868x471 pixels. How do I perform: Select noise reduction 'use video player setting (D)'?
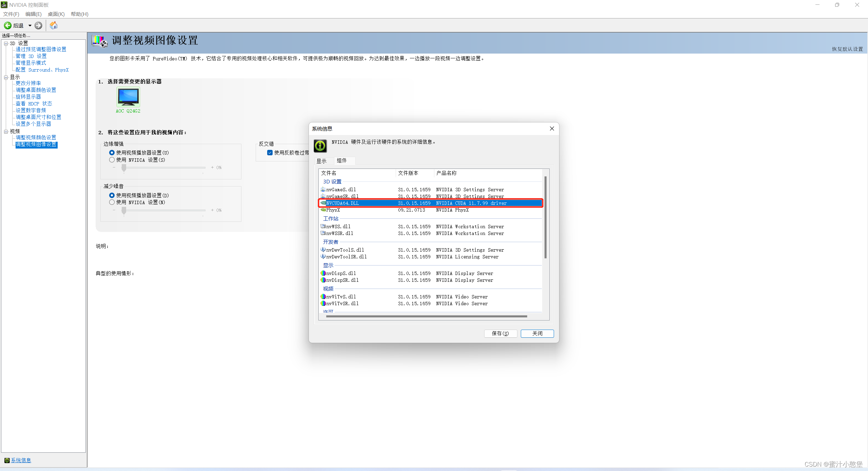(112, 195)
